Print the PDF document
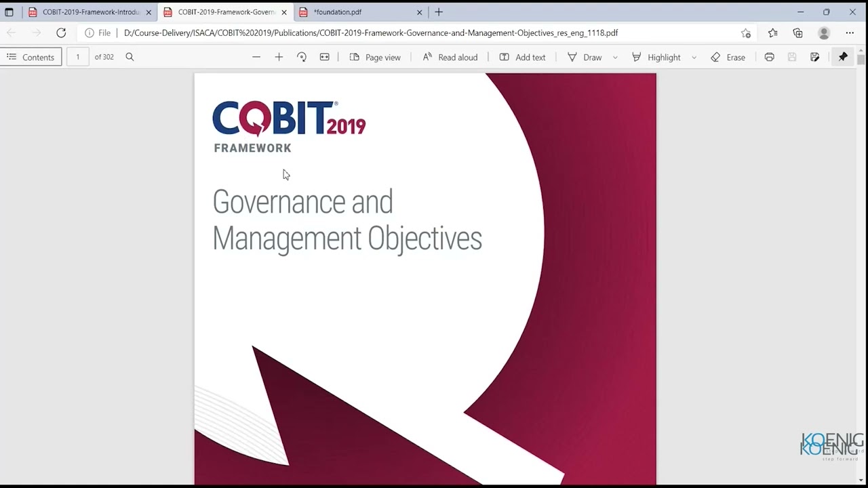This screenshot has height=488, width=868. pyautogui.click(x=769, y=57)
